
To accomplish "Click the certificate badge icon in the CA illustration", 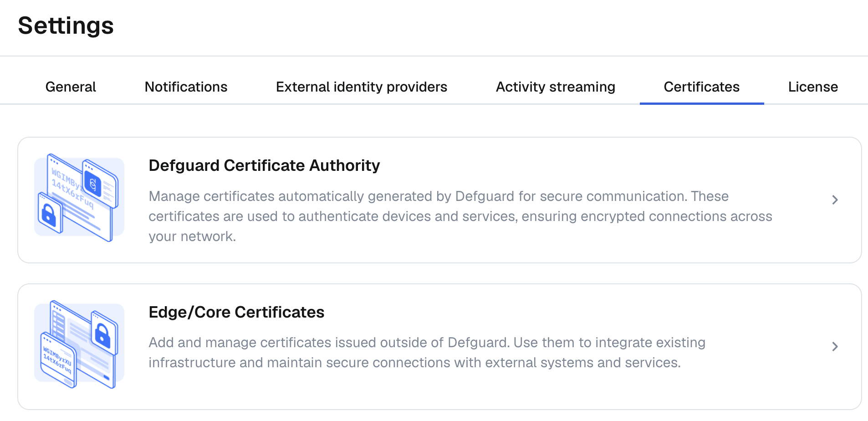I will pyautogui.click(x=92, y=183).
